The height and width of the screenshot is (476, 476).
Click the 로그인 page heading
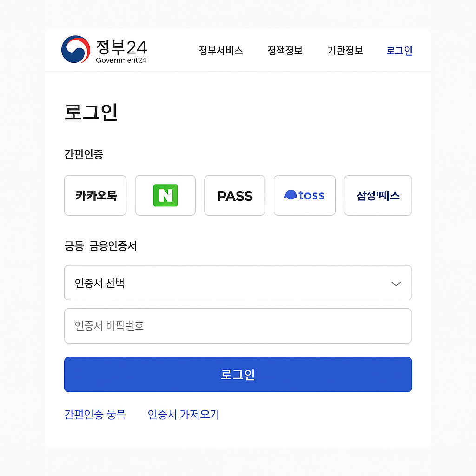pyautogui.click(x=91, y=112)
